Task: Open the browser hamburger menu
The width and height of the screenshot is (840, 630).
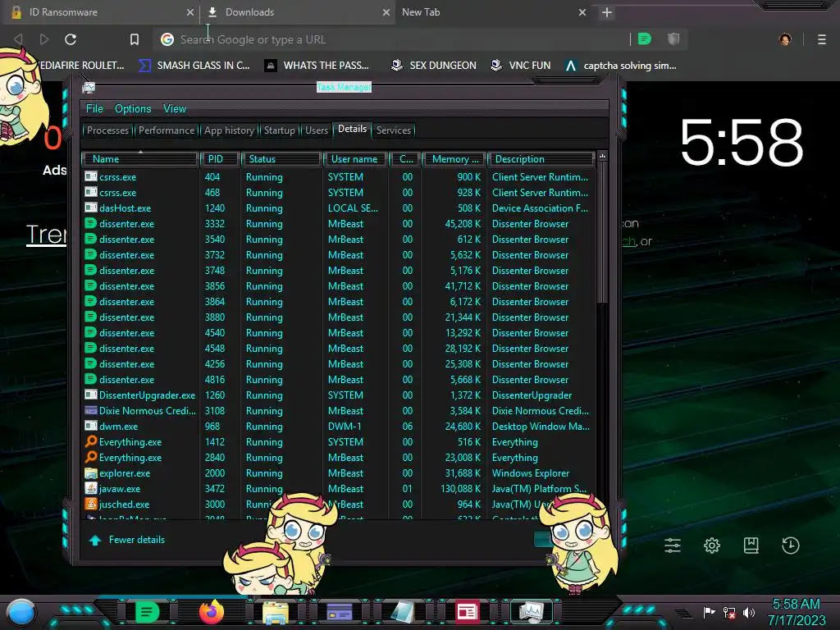Action: point(822,39)
